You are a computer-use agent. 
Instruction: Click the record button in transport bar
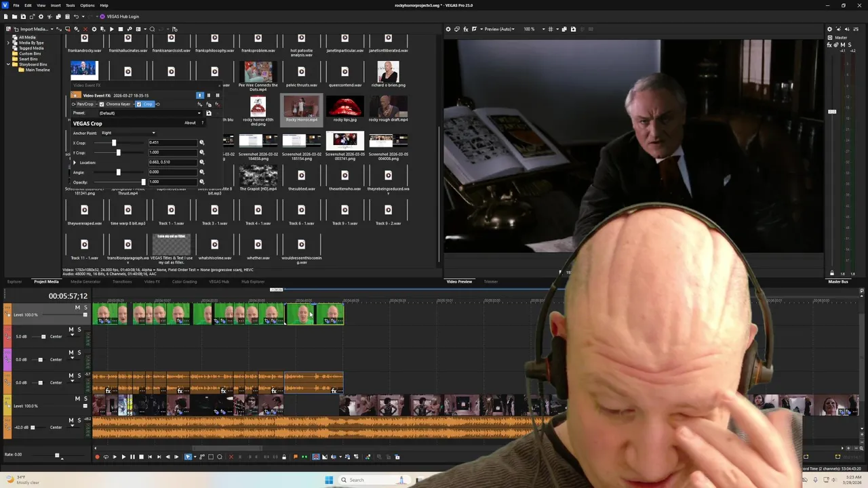(97, 457)
